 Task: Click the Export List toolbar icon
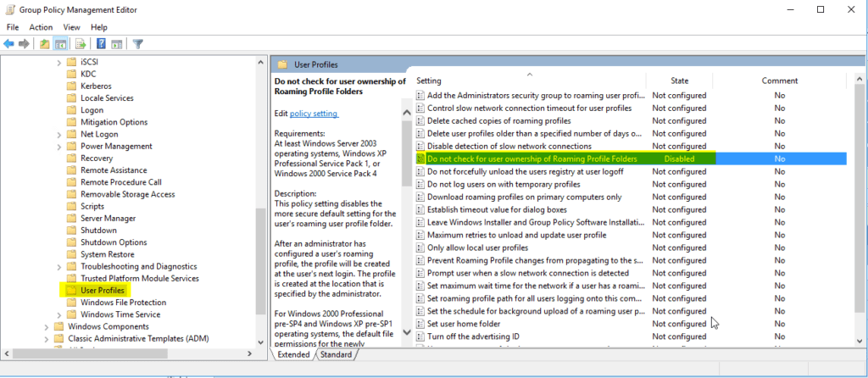coord(81,44)
